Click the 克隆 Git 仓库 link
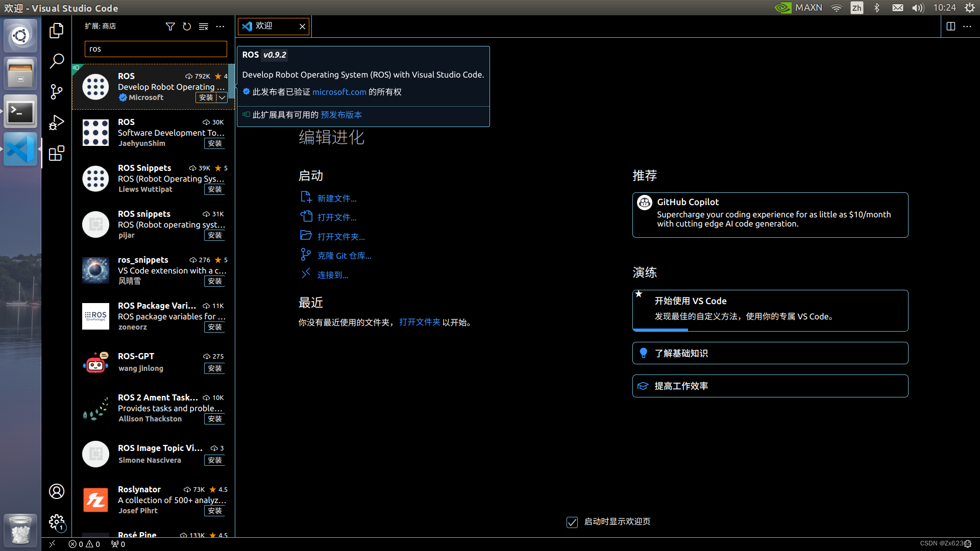This screenshot has height=551, width=980. pyautogui.click(x=345, y=256)
